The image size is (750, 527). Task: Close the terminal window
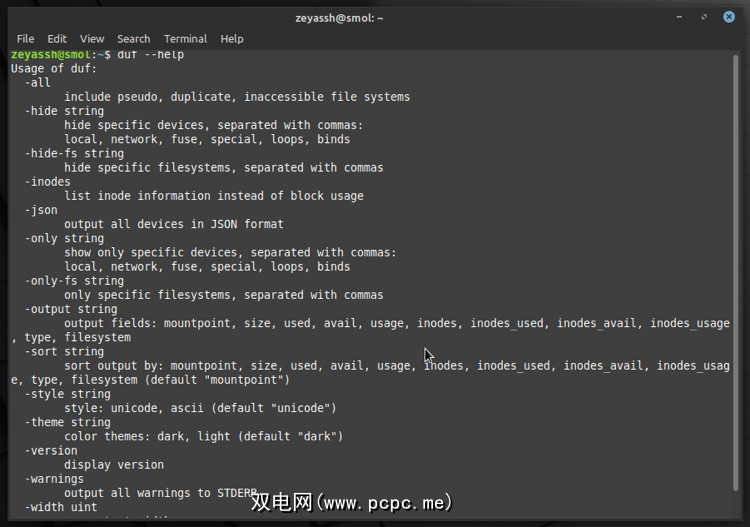pos(729,17)
